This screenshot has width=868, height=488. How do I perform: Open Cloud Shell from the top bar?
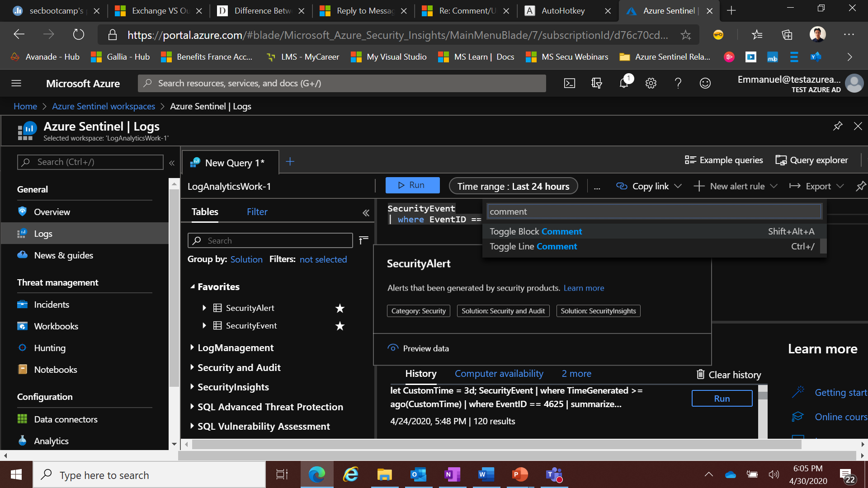pyautogui.click(x=569, y=83)
